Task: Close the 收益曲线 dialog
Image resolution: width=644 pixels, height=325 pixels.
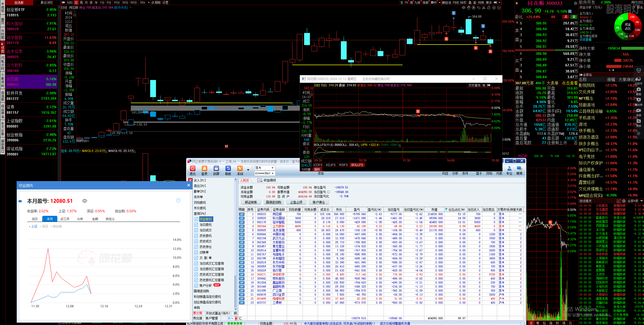Action: coord(189,185)
